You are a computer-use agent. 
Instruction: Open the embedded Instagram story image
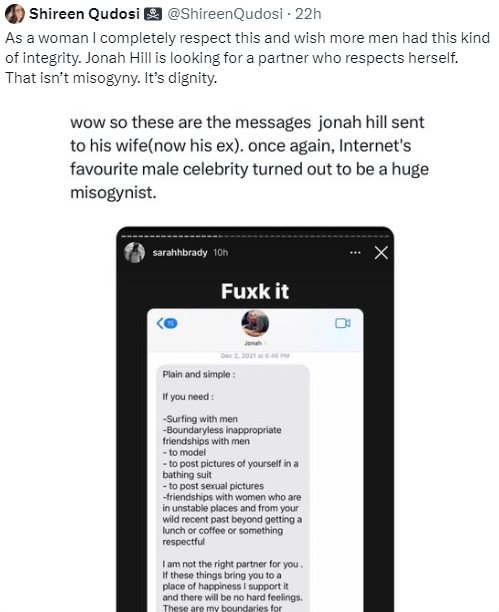click(255, 419)
